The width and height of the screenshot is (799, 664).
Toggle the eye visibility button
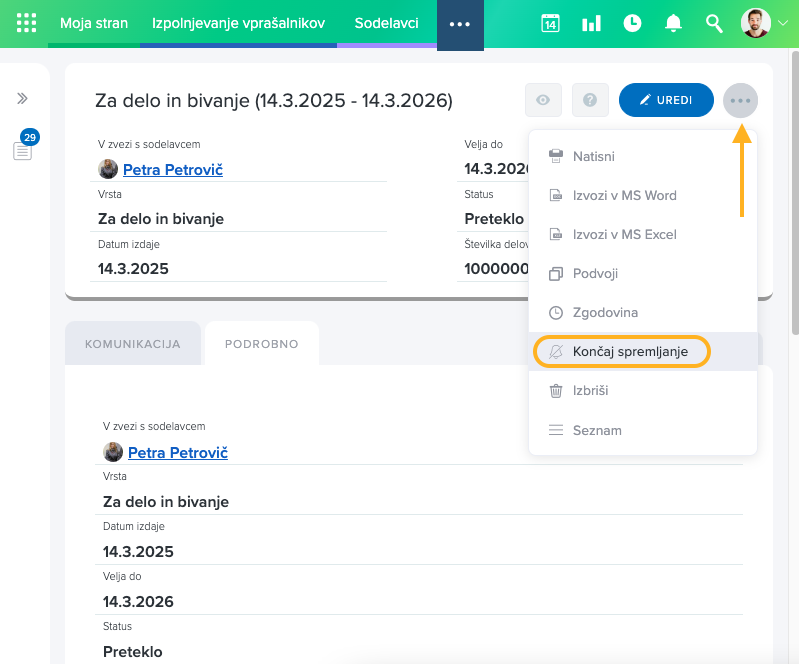click(x=543, y=100)
